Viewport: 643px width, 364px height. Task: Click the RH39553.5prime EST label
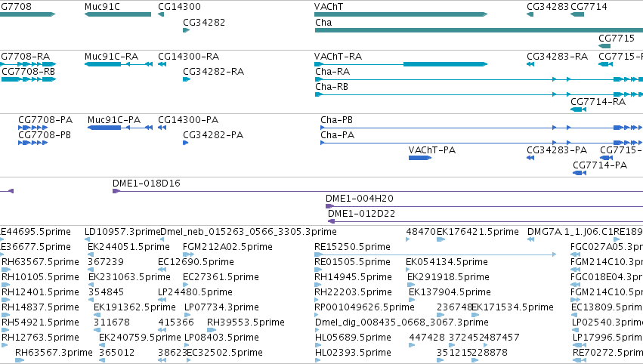tap(246, 322)
